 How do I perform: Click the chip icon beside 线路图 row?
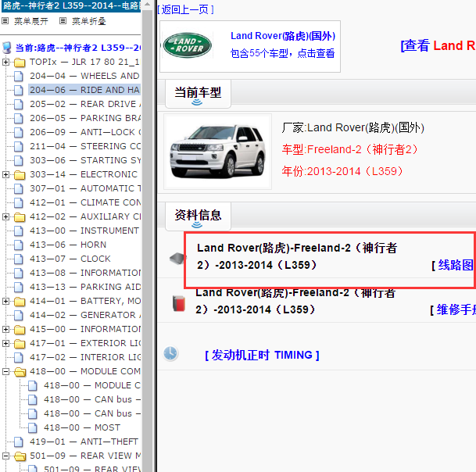click(177, 259)
